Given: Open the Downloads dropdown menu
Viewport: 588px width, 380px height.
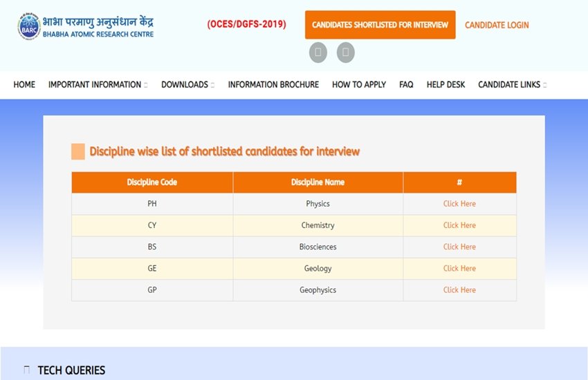Looking at the screenshot, I should [187, 85].
